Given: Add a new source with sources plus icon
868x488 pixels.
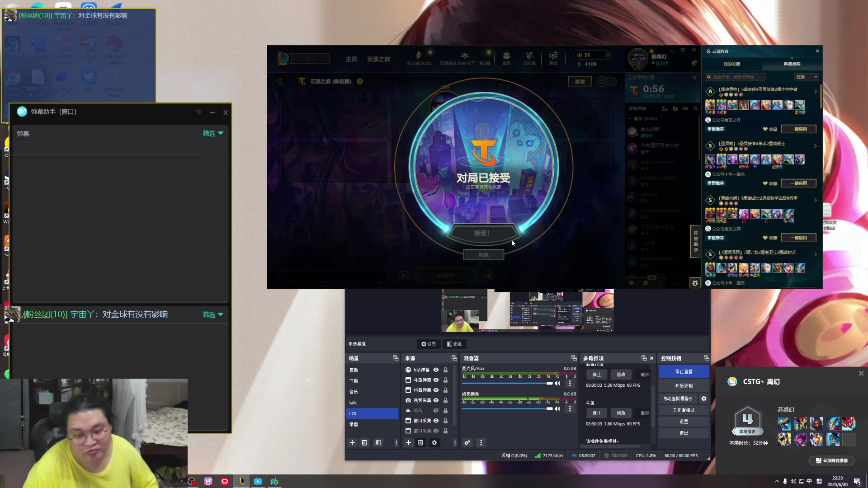Looking at the screenshot, I should (x=408, y=442).
